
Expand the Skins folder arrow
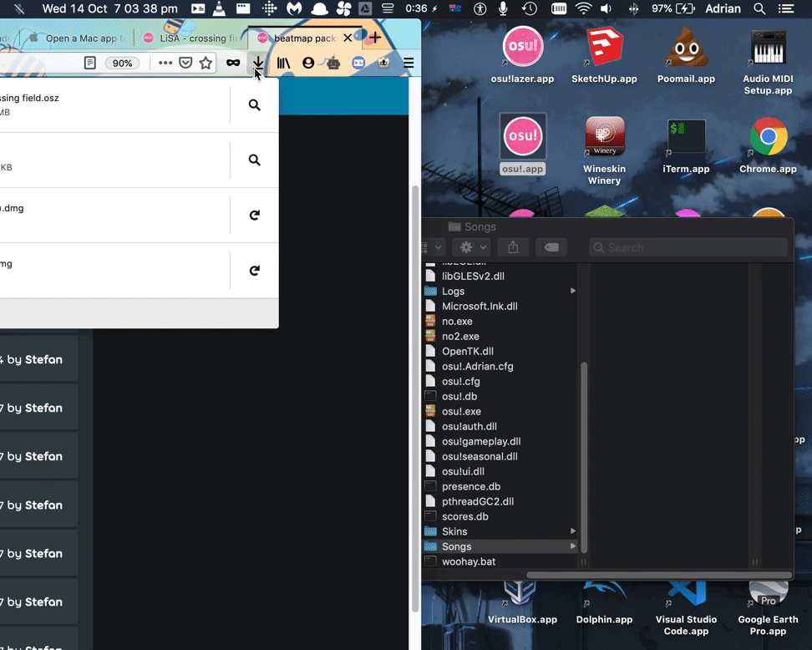pyautogui.click(x=573, y=531)
